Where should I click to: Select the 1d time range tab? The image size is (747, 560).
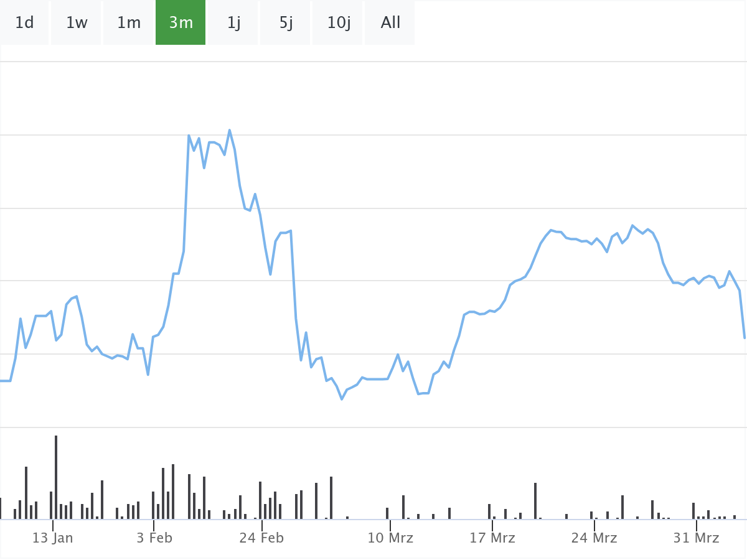click(x=24, y=23)
